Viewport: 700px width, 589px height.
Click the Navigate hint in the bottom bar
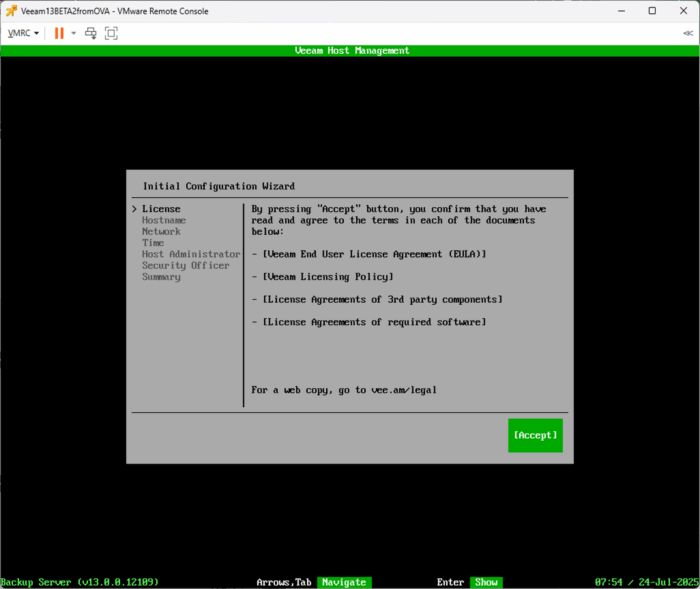pyautogui.click(x=344, y=582)
